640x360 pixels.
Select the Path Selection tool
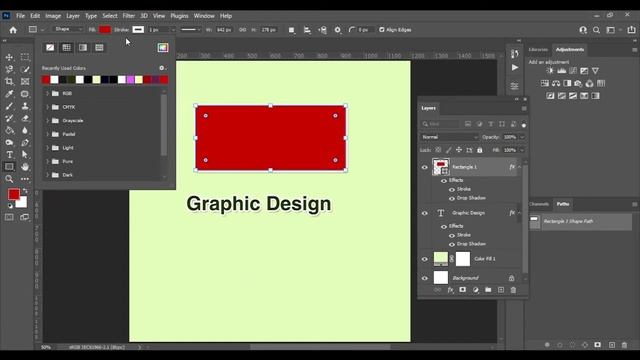click(25, 155)
